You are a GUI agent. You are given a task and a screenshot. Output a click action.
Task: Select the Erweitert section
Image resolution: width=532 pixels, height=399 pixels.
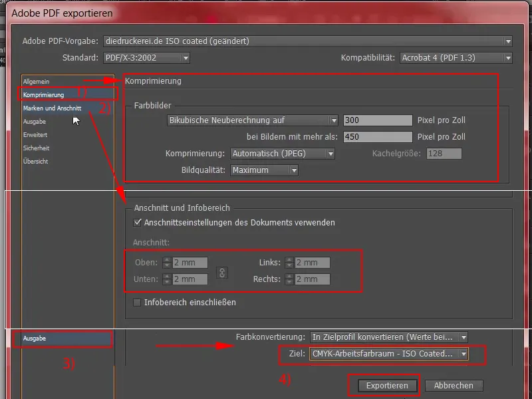(35, 135)
